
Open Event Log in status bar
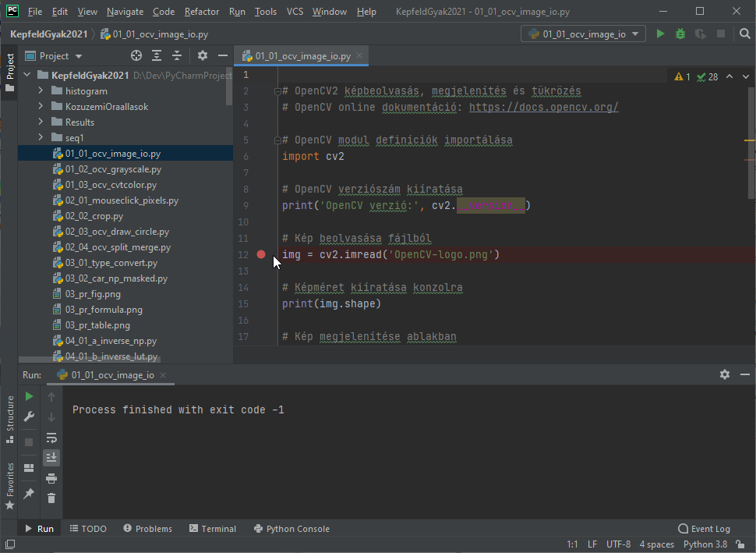click(704, 528)
